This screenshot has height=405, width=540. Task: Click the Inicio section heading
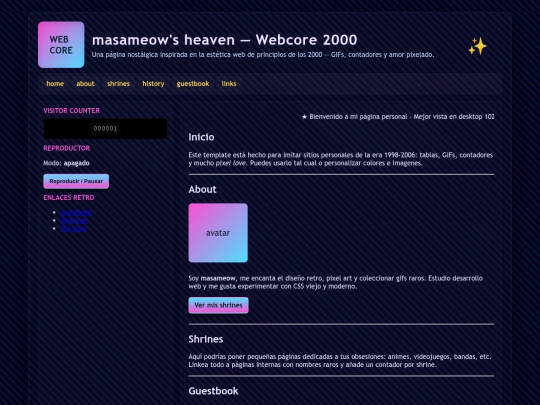201,137
